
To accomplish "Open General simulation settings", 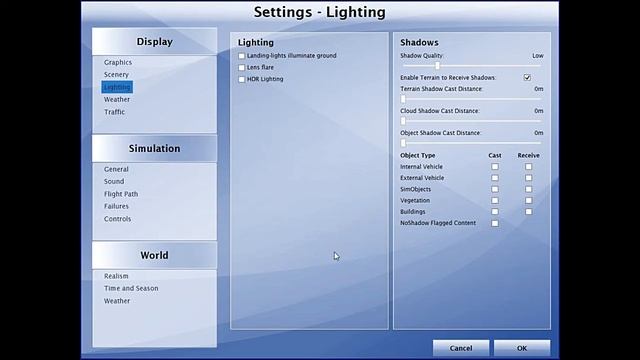I will coord(116,169).
